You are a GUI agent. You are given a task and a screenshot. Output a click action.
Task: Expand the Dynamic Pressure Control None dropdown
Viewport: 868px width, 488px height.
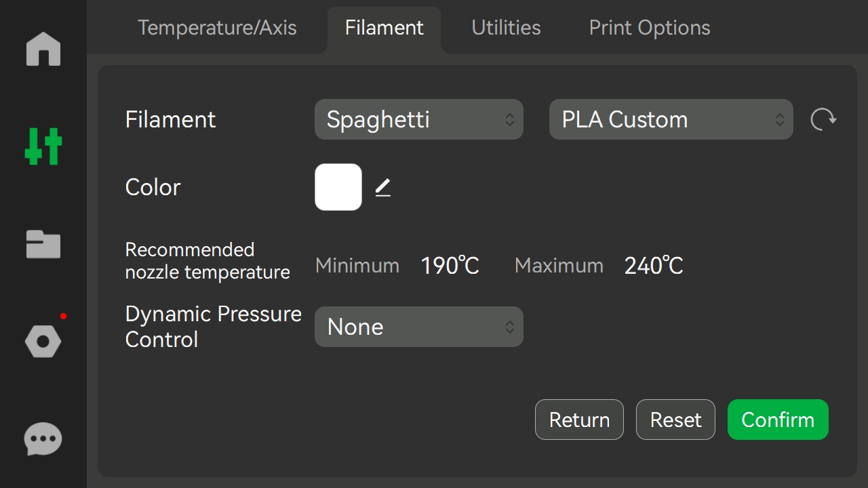click(x=419, y=327)
